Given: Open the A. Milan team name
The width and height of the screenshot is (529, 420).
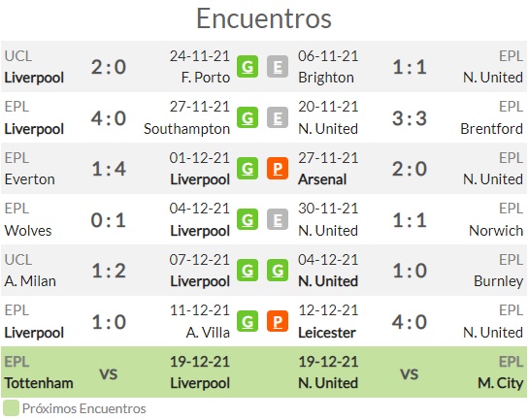Looking at the screenshot, I should click(30, 281).
